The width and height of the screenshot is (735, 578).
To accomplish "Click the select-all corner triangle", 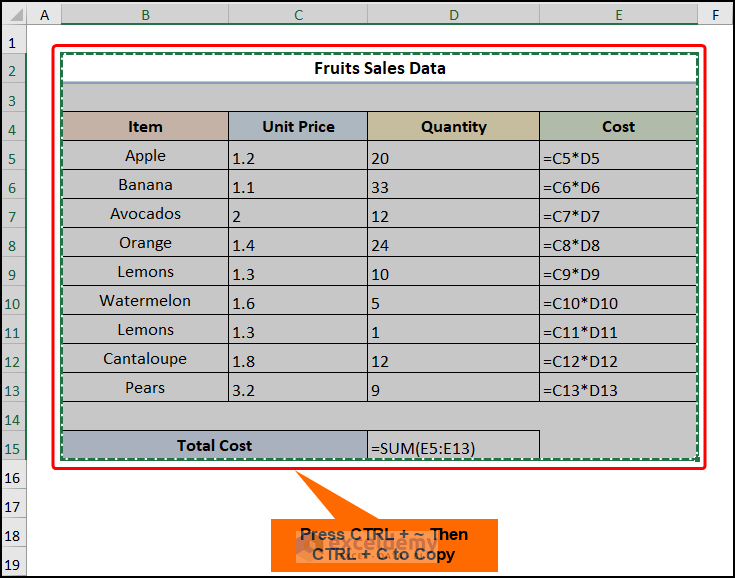I will pos(15,15).
